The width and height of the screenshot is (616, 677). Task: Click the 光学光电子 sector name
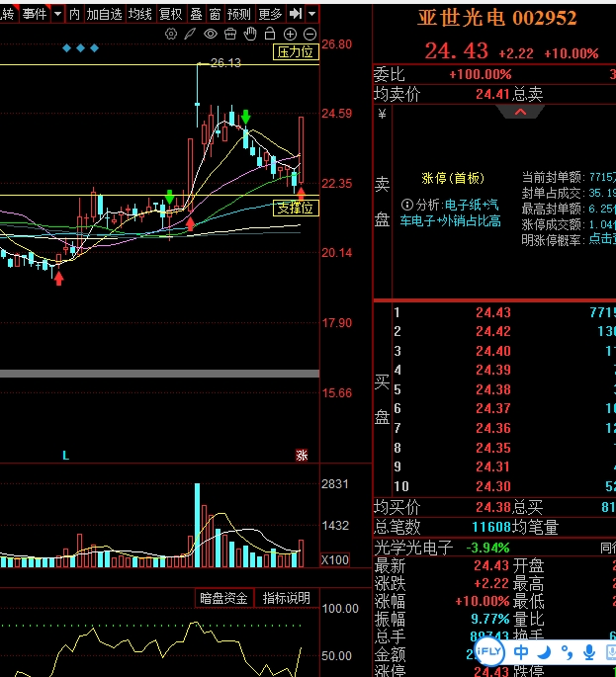pyautogui.click(x=413, y=548)
